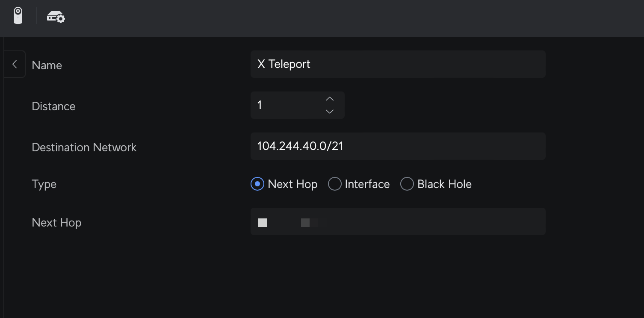Click the empty dark top header bar
Viewport: 644px width, 318px height.
click(342, 18)
